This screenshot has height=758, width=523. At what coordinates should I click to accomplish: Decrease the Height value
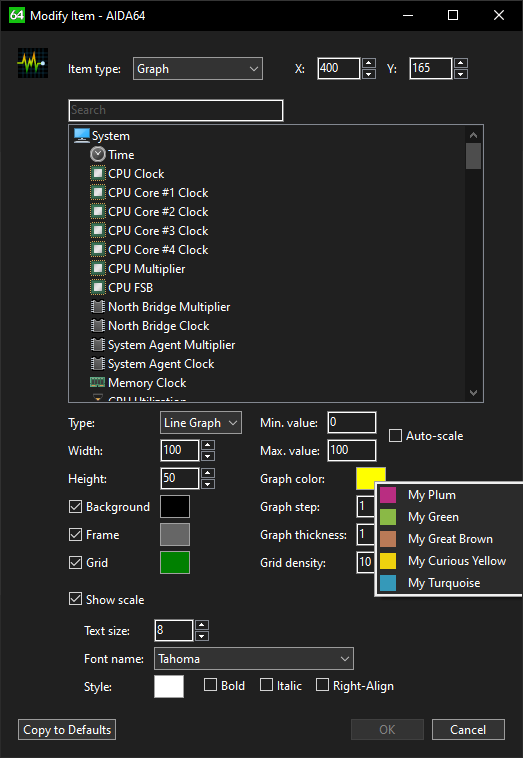[208, 484]
